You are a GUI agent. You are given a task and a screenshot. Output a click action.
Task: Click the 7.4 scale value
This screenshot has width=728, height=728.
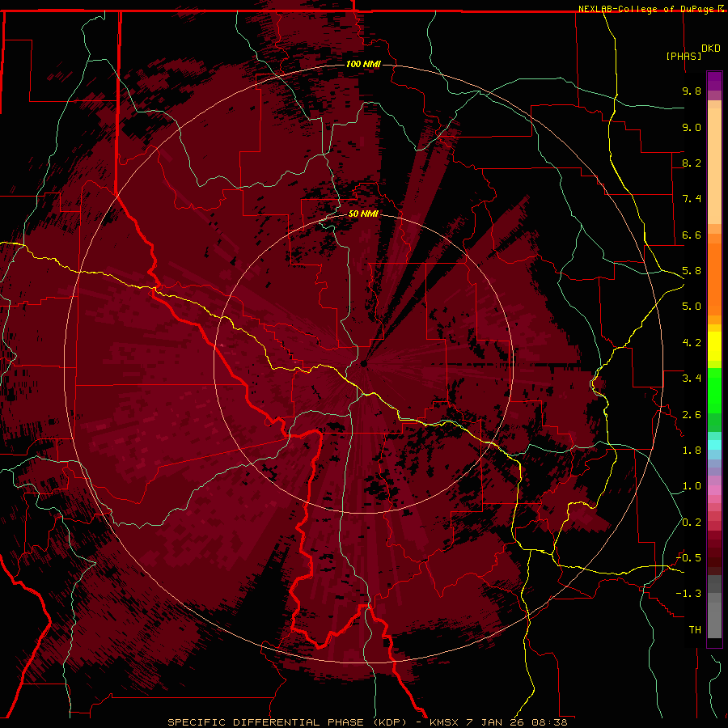tap(692, 199)
